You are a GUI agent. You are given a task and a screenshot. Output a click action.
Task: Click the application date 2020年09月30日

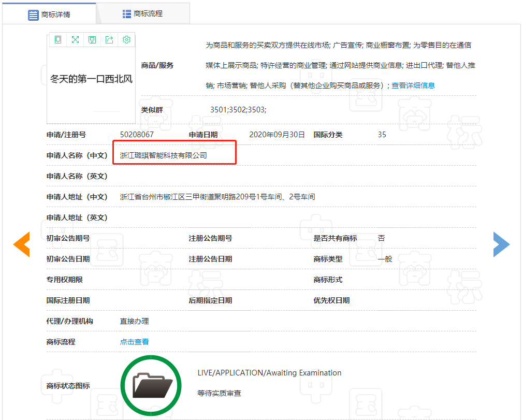click(277, 135)
